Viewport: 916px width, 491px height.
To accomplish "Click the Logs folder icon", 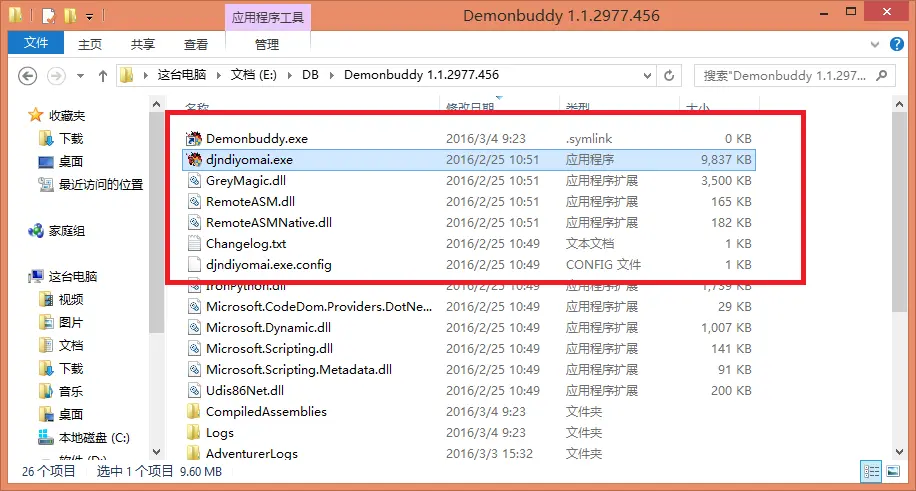I will point(195,432).
